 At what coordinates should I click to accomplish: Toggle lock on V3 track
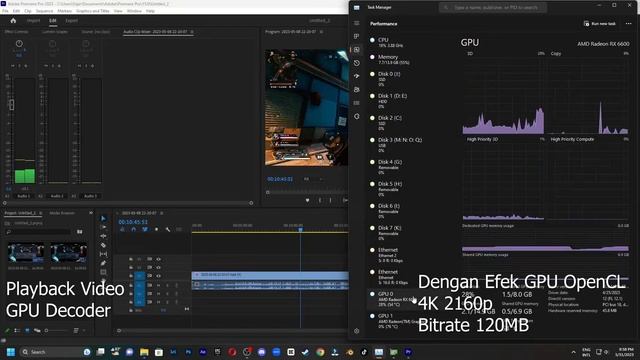tap(131, 259)
